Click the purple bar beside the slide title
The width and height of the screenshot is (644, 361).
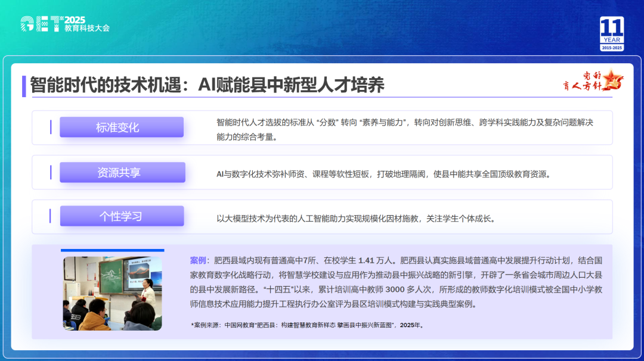(x=24, y=86)
